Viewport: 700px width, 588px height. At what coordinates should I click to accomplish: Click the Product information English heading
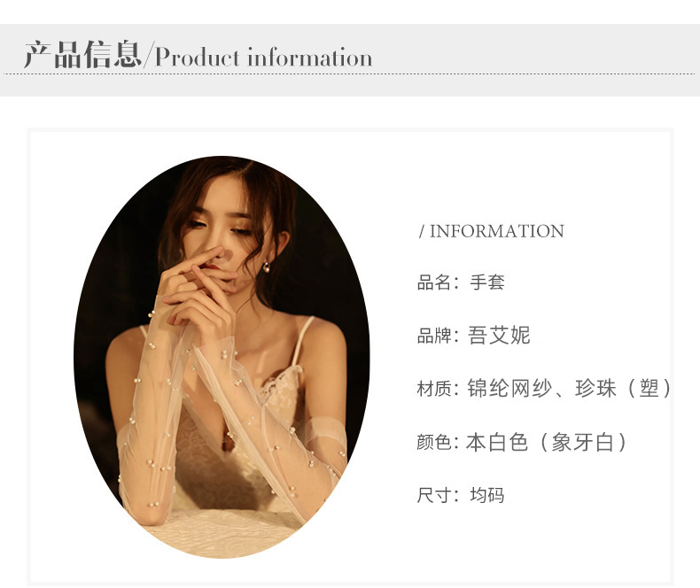(263, 57)
